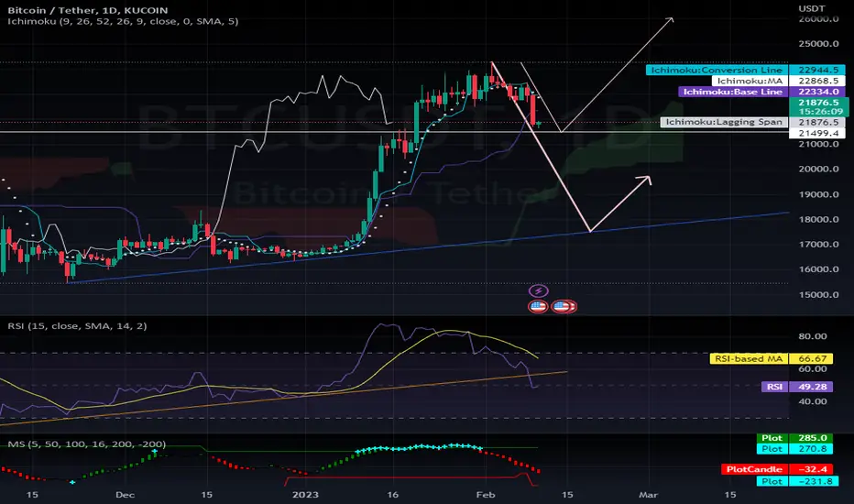Select the RSI (15, close, SMA, 14, 2) legend
The height and width of the screenshot is (504, 854).
coord(77,326)
